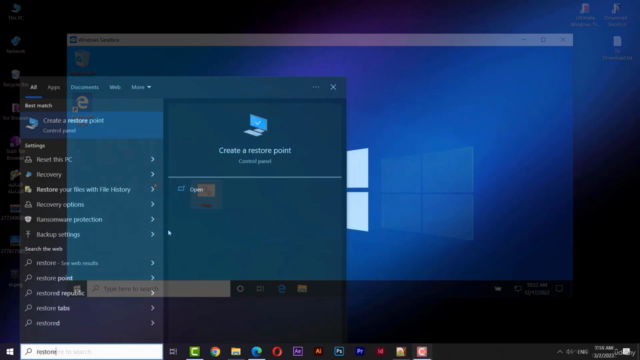The image size is (640, 360).
Task: Open the Windows Start button
Action: [10, 351]
